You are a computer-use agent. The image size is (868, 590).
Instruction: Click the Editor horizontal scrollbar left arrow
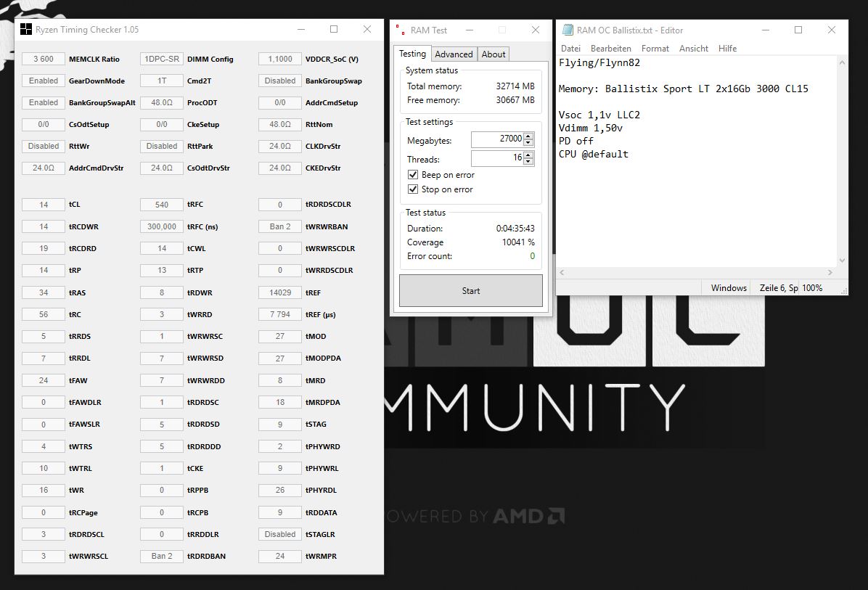coord(562,272)
